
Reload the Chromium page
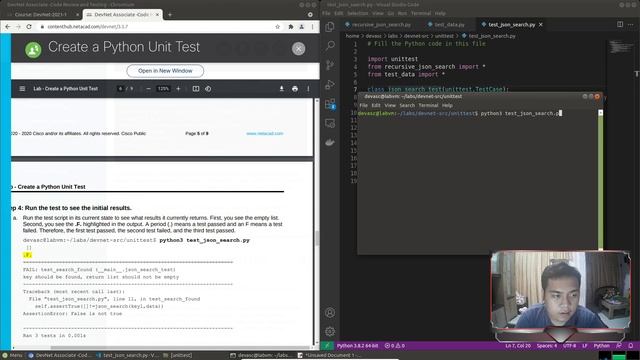tap(29, 27)
